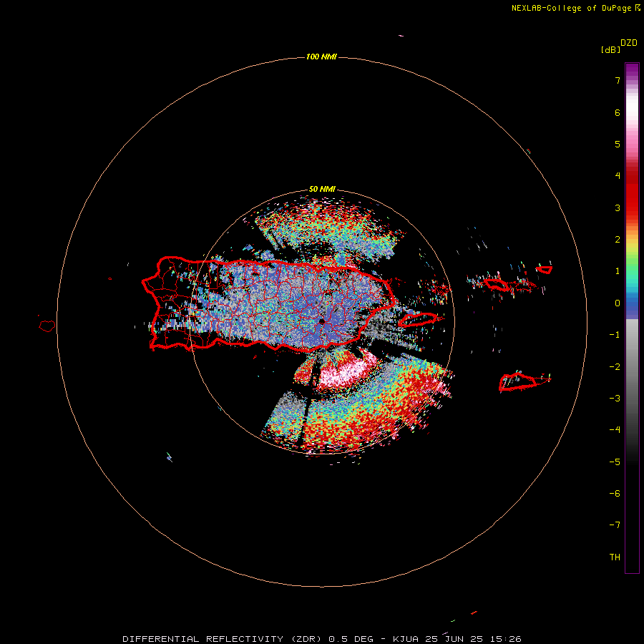The width and height of the screenshot is (644, 644).
Task: Click the 1 value on the color scale
Action: point(618,271)
